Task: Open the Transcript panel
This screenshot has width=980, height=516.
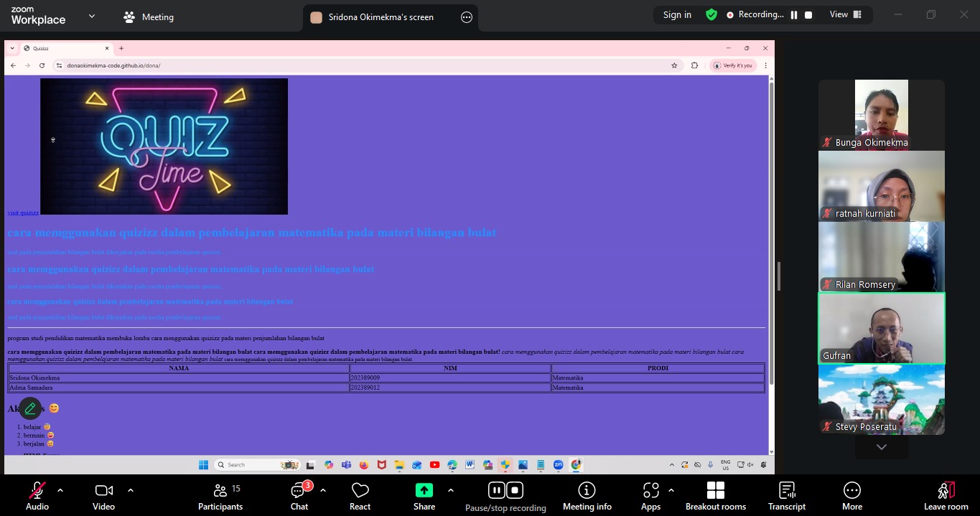Action: [787, 495]
